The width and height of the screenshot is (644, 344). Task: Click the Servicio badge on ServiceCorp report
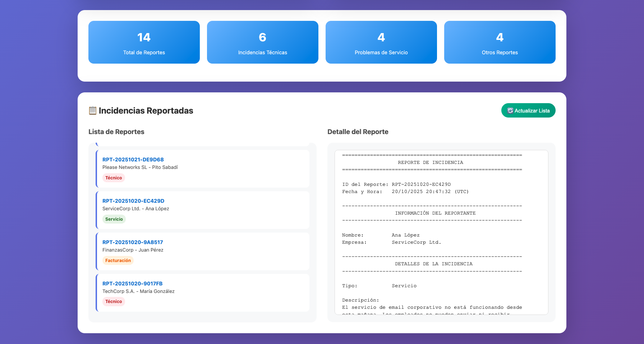[114, 219]
